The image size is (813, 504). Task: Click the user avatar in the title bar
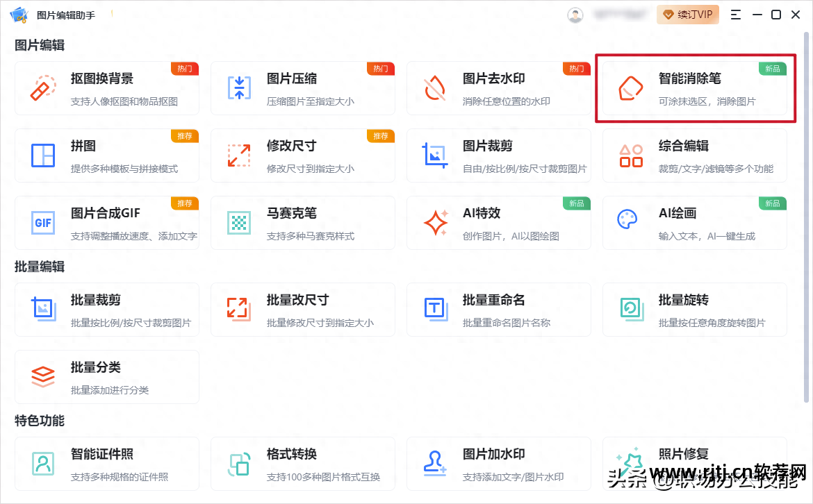[x=575, y=14]
